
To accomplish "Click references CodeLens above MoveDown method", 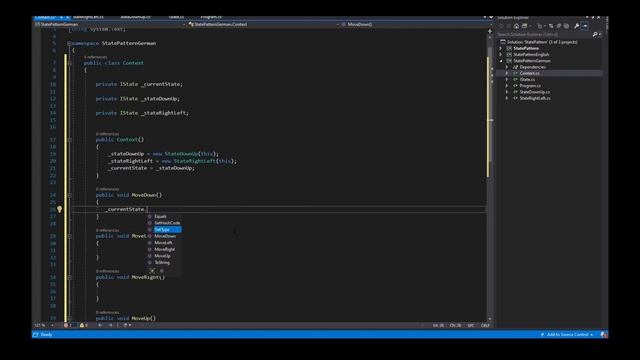I will pos(107,189).
